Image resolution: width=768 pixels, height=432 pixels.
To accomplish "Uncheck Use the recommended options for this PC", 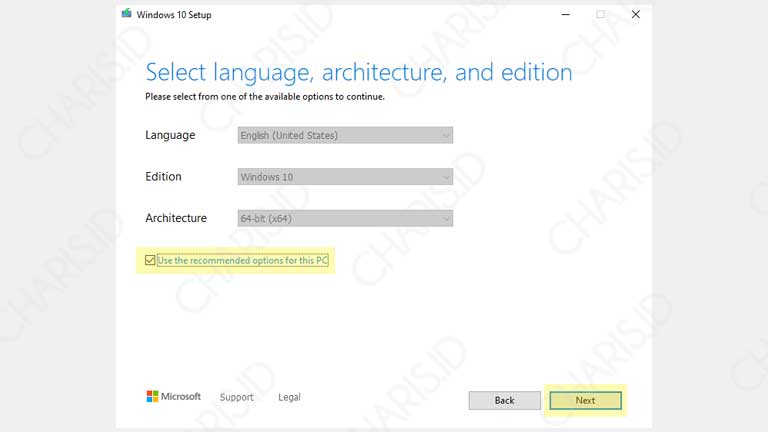I will [x=150, y=260].
